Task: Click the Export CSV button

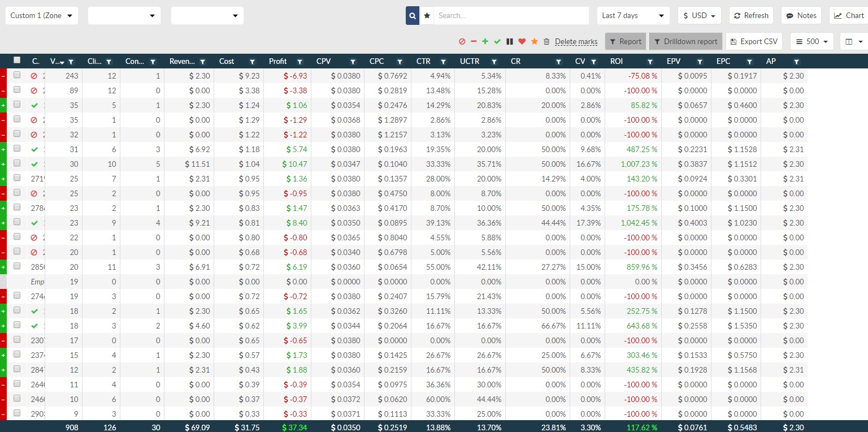Action: click(754, 41)
